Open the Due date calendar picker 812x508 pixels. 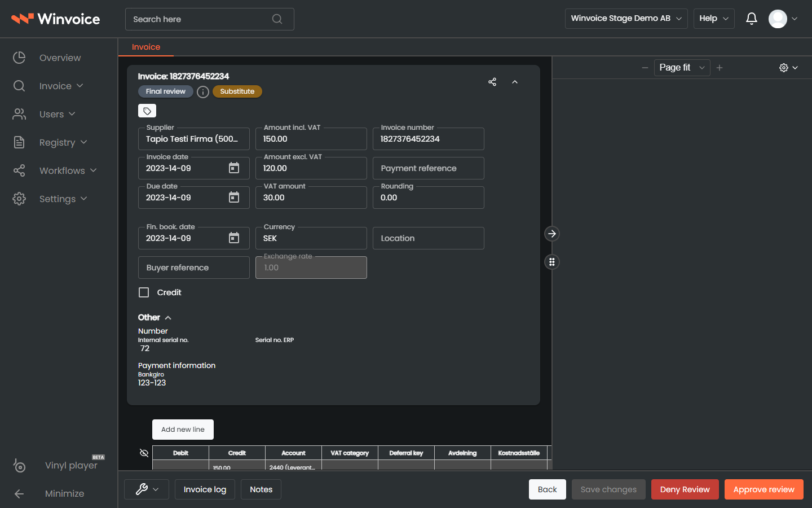pyautogui.click(x=234, y=198)
